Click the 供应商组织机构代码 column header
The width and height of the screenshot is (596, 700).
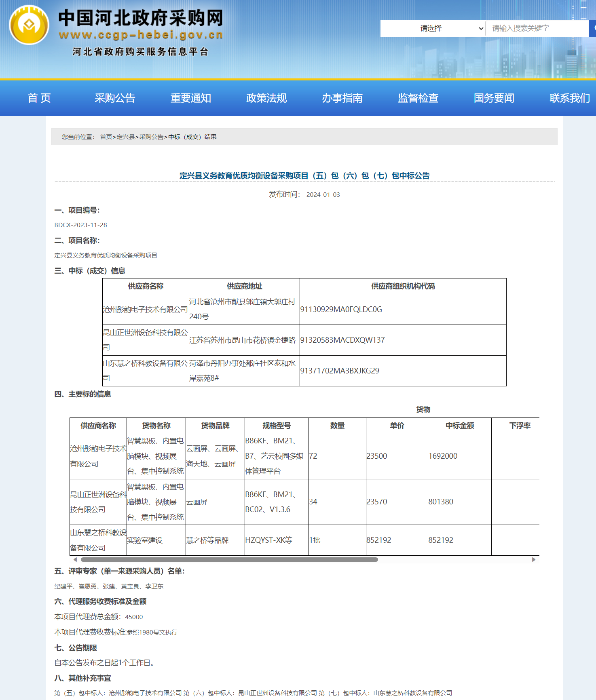(403, 286)
